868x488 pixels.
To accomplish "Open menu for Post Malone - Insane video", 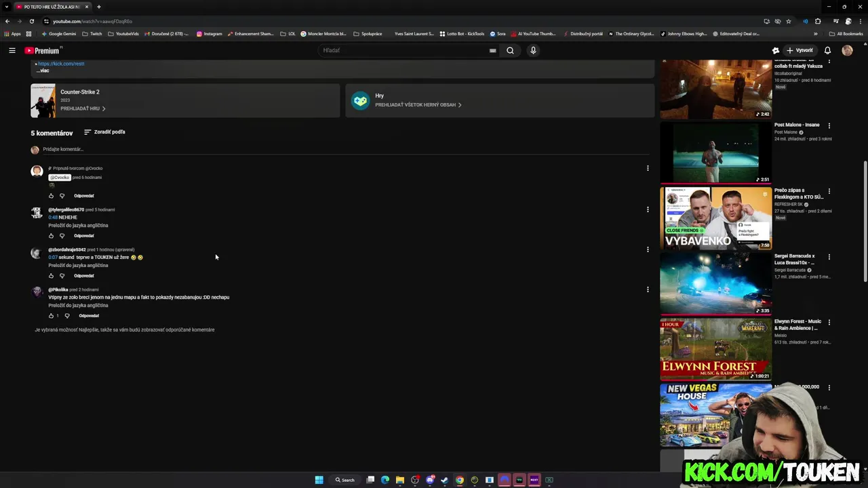I will coord(829,125).
